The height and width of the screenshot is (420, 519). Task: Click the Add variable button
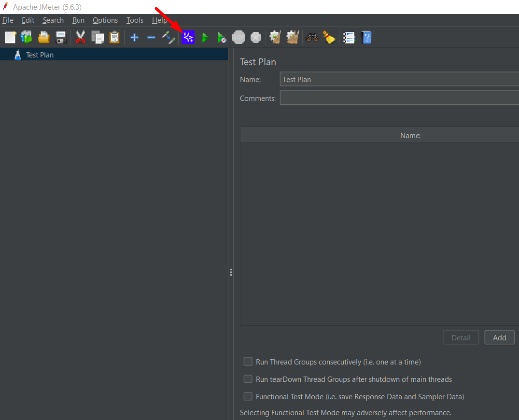click(500, 337)
